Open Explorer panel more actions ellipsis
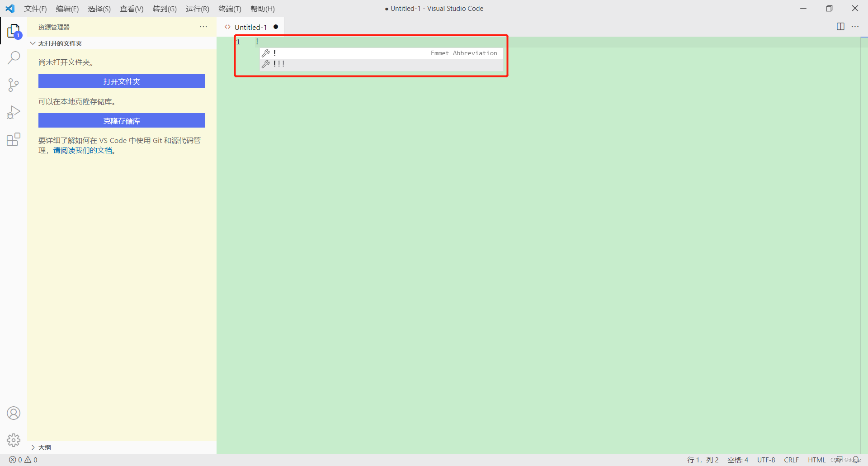The image size is (868, 466). coord(203,27)
